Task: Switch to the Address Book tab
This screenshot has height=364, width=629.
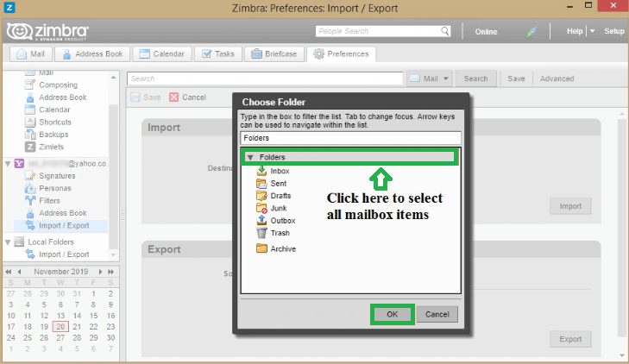Action: (92, 53)
